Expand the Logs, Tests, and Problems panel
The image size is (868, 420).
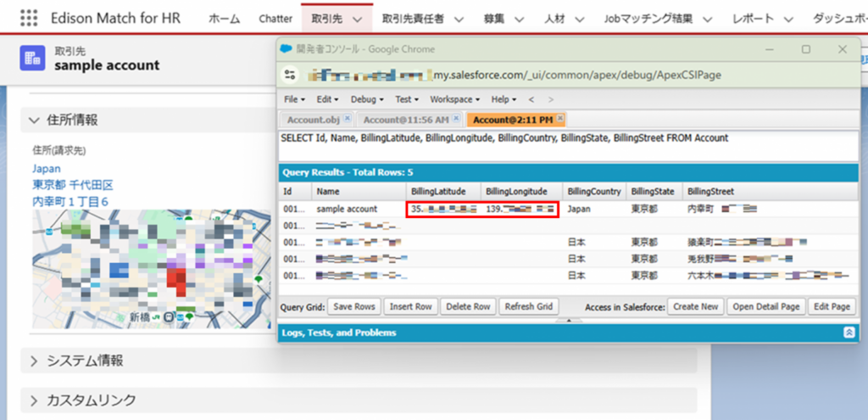(x=849, y=333)
